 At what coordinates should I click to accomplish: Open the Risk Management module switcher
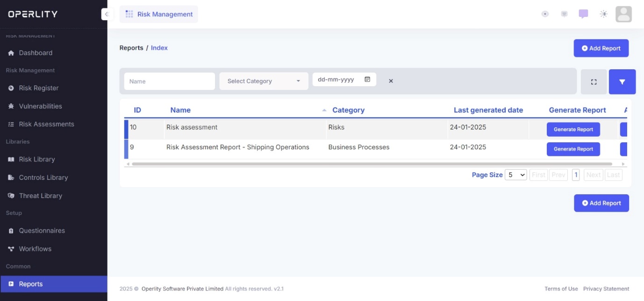pos(159,14)
